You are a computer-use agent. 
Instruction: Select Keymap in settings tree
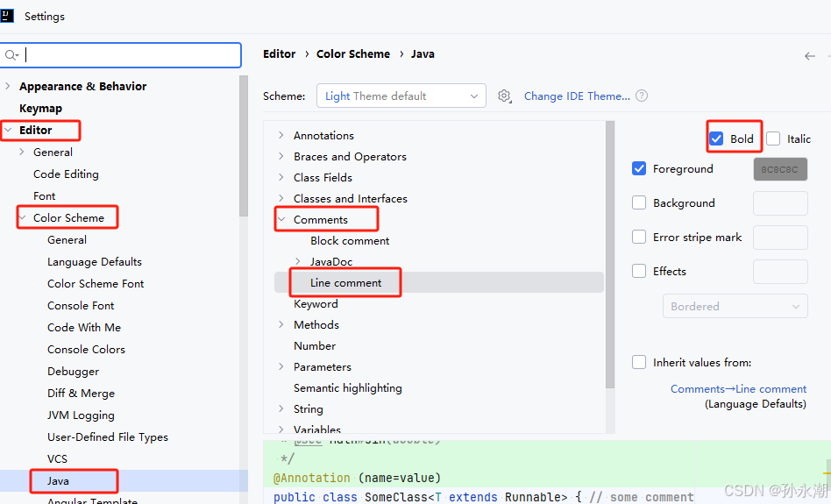click(x=41, y=108)
